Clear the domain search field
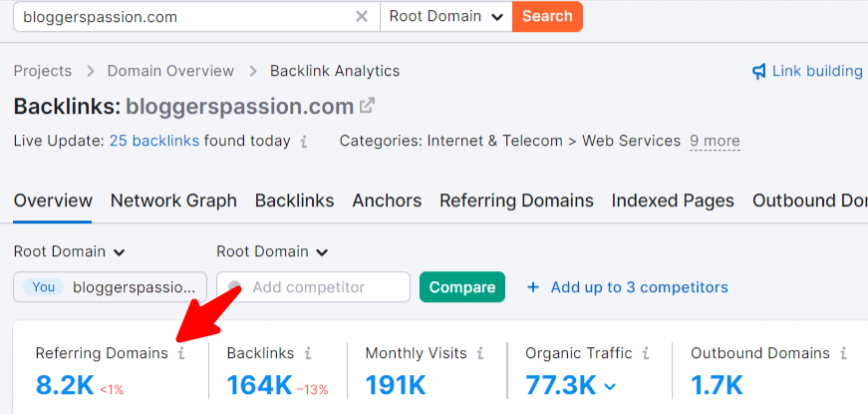Screen dimensions: 868x414 [362, 16]
